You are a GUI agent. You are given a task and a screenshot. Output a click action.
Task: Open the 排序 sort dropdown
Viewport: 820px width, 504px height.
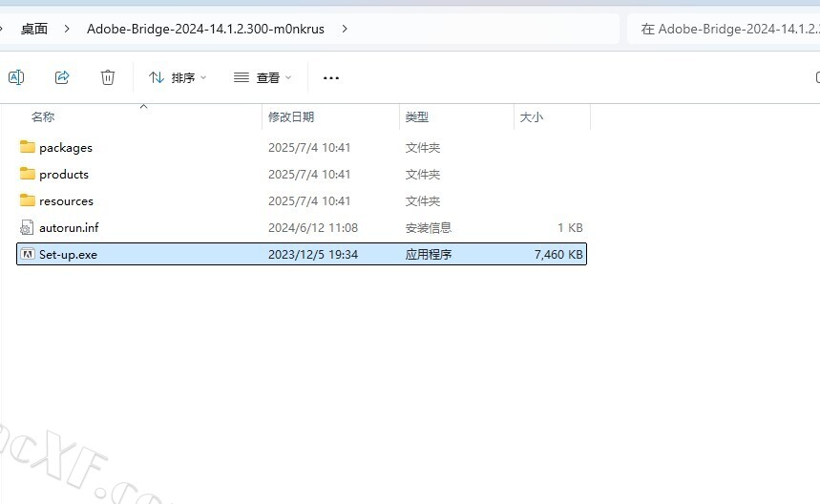click(178, 78)
